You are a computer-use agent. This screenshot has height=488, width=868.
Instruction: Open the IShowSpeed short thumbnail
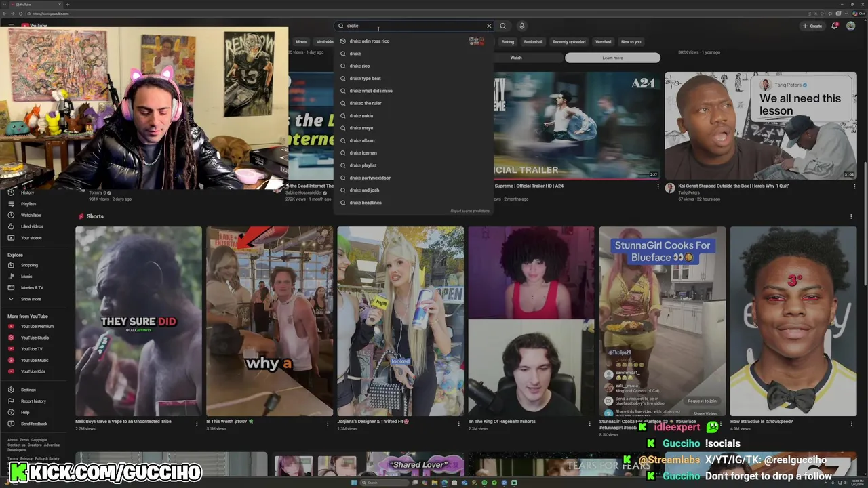pyautogui.click(x=793, y=321)
